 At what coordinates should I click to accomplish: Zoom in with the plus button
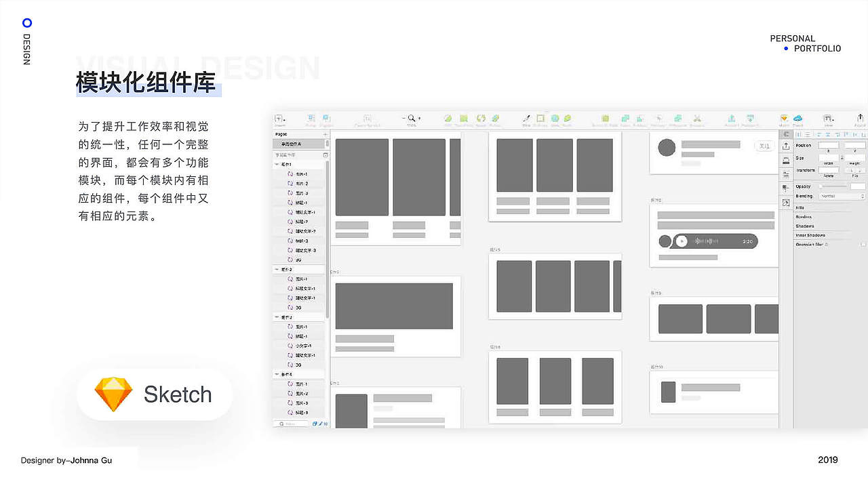pos(419,119)
